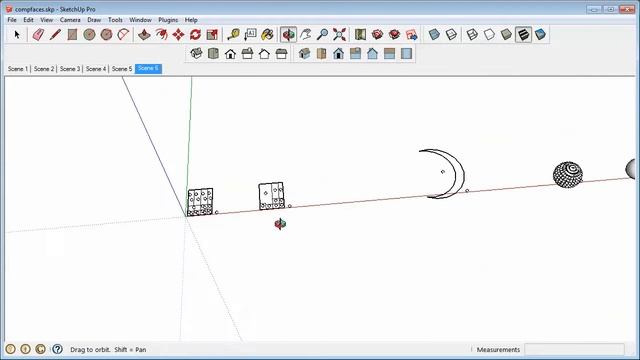The width and height of the screenshot is (640, 360).
Task: Open the Edit menu
Action: tap(28, 20)
